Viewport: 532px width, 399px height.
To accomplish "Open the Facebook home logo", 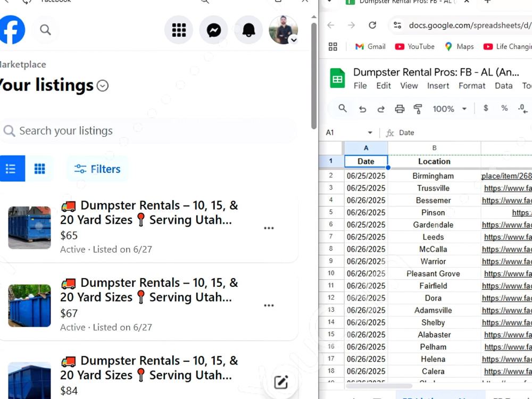I will click(12, 30).
